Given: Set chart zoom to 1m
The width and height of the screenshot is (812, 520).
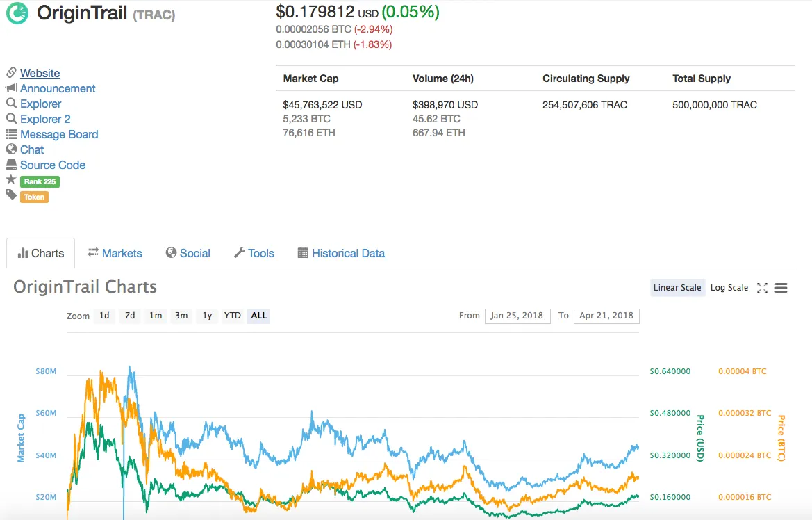Looking at the screenshot, I should (x=156, y=316).
